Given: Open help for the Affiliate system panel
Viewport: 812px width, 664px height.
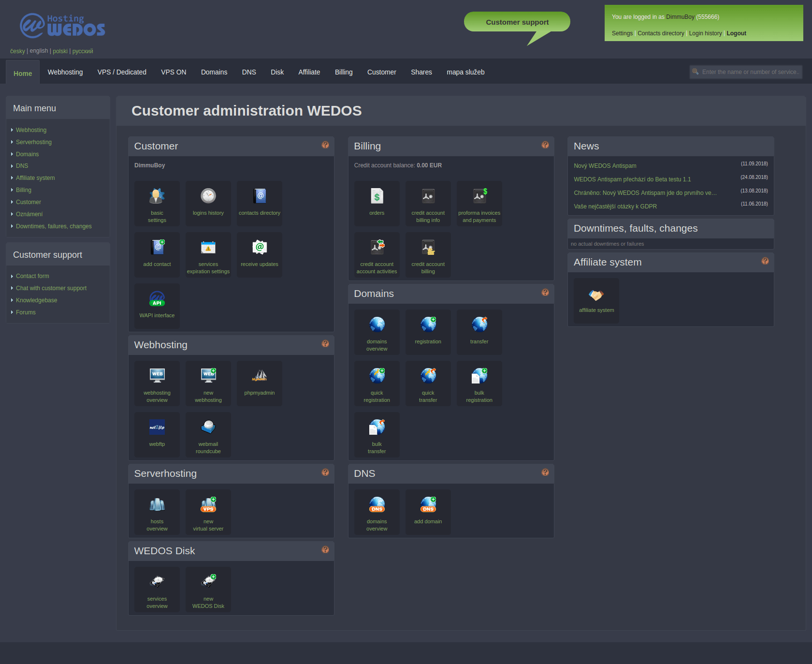Looking at the screenshot, I should 765,261.
